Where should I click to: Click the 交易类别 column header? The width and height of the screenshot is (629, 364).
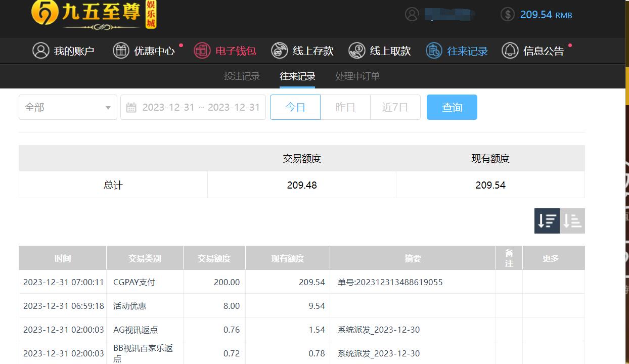point(145,258)
